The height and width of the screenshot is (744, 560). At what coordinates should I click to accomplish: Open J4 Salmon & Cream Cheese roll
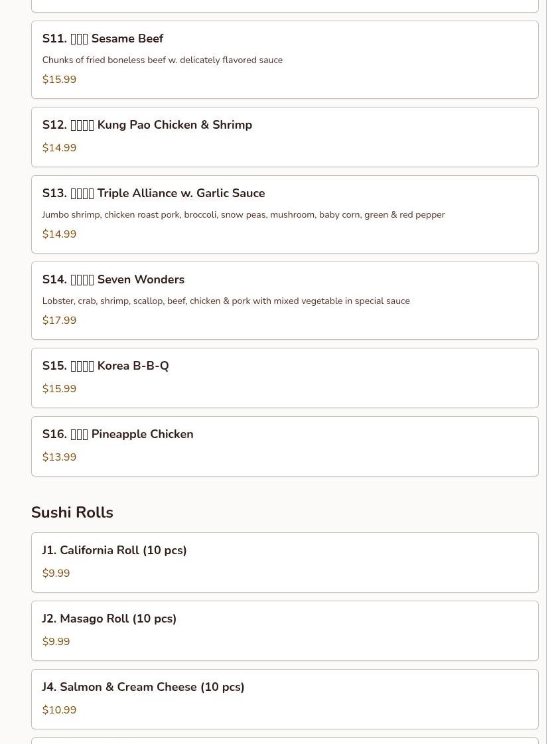coord(285,700)
